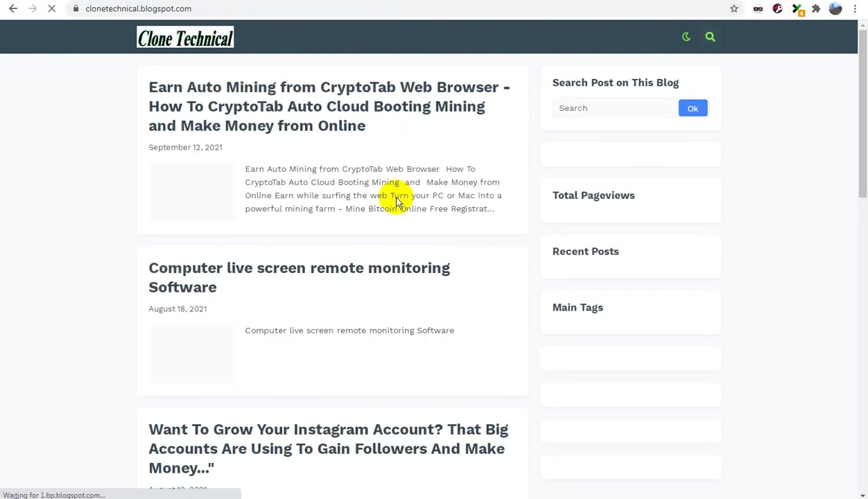Viewport: 868px width, 499px height.
Task: Bookmark this page with the star icon
Action: pos(734,8)
